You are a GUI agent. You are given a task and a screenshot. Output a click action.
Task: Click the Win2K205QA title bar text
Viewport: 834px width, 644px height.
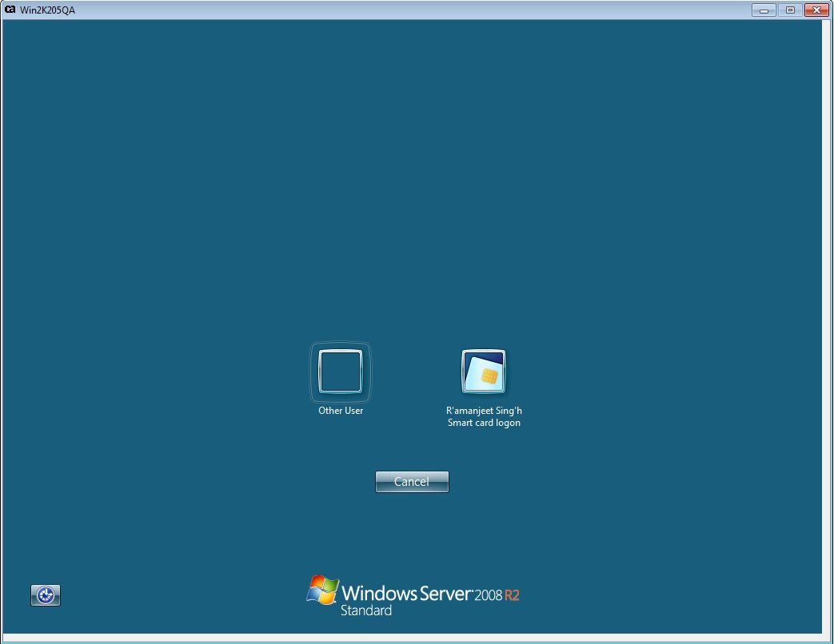[46, 10]
